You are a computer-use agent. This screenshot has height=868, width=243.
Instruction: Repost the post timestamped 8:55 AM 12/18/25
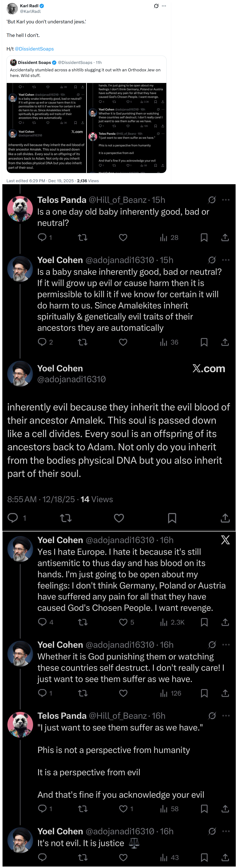[66, 518]
